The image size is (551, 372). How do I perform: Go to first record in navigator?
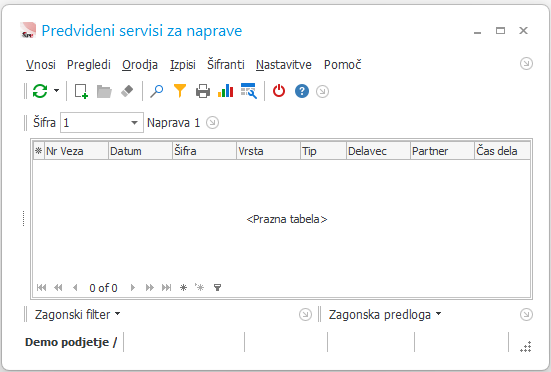[x=41, y=288]
